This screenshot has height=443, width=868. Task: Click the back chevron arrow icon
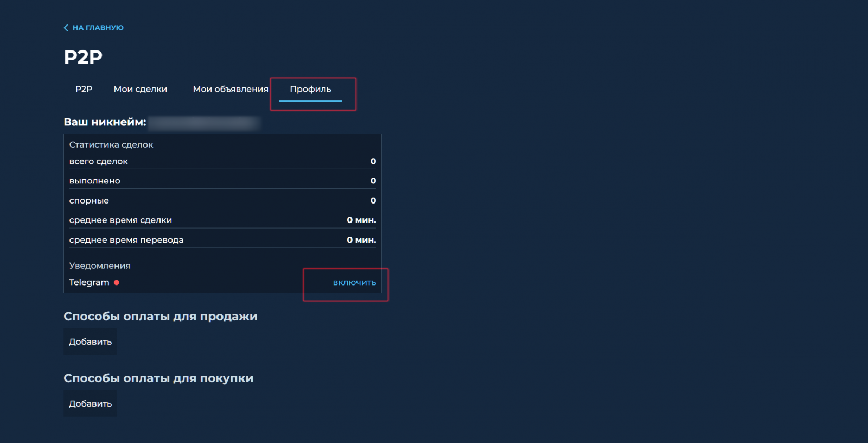pyautogui.click(x=66, y=28)
